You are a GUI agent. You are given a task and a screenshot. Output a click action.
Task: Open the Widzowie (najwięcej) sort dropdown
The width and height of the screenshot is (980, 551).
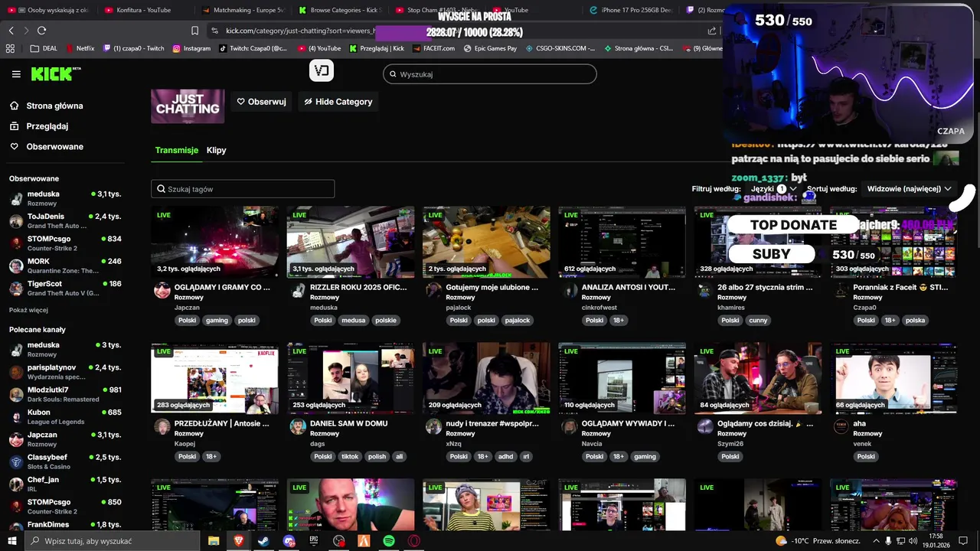coord(910,188)
